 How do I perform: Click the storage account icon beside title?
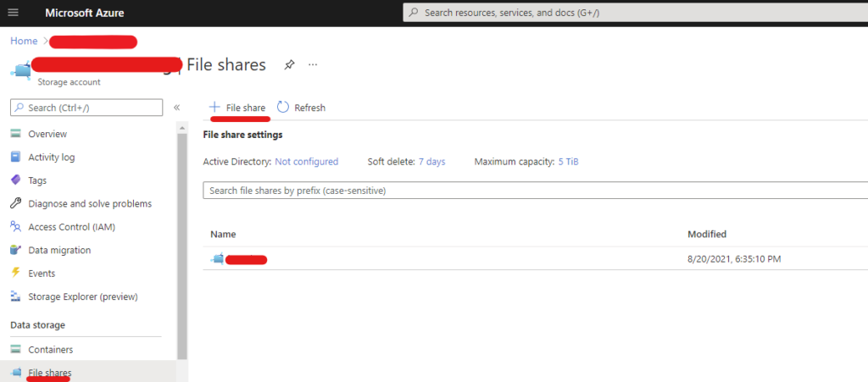pyautogui.click(x=20, y=71)
